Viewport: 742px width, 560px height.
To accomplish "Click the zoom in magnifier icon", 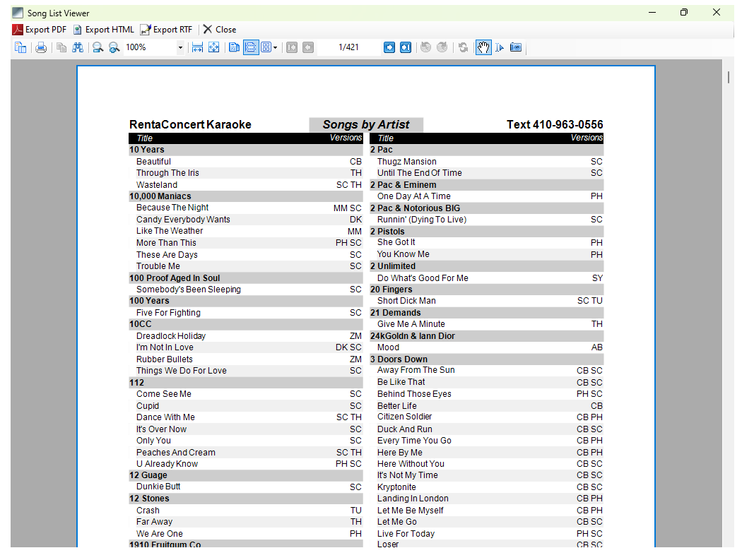I will pos(114,47).
